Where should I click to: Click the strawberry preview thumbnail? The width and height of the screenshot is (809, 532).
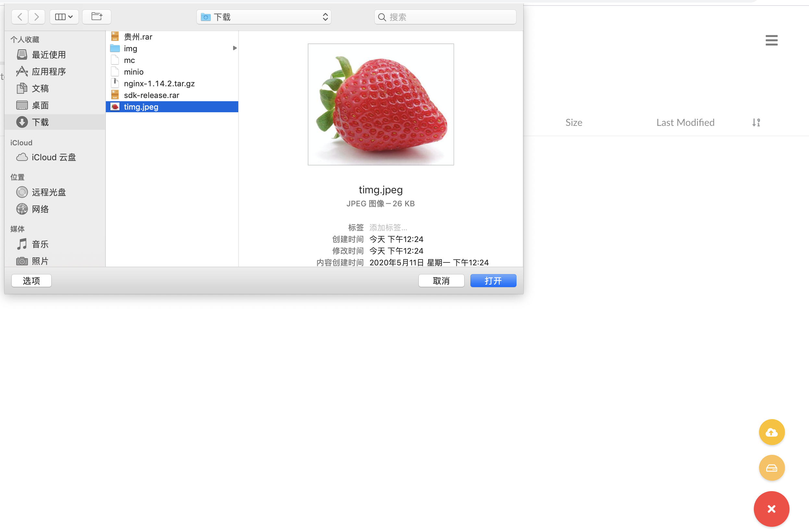pos(381,104)
